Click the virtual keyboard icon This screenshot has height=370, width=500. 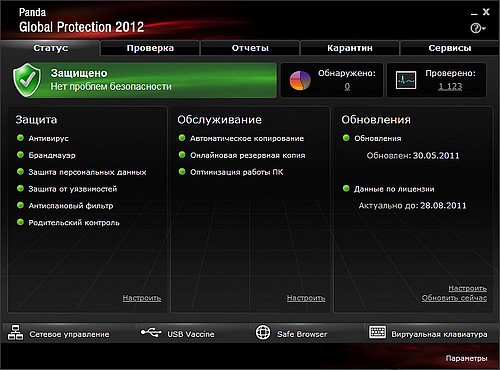[x=378, y=332]
